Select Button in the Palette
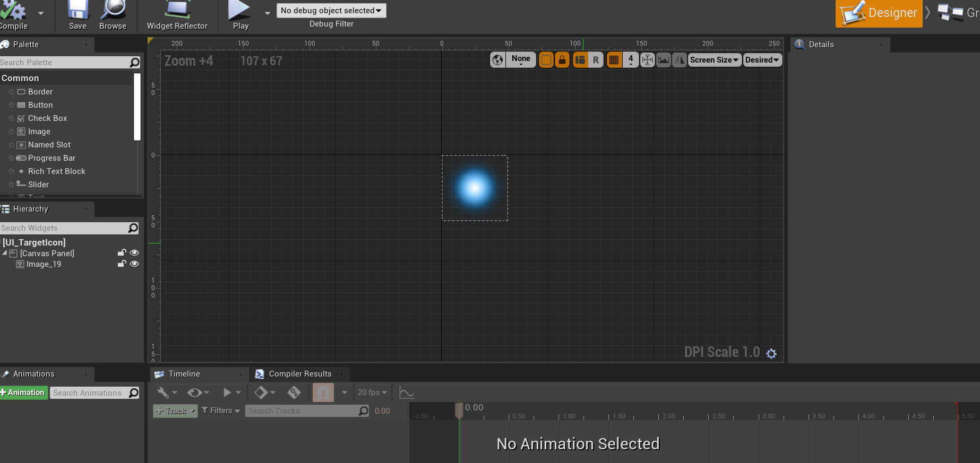The image size is (980, 463). (x=40, y=105)
